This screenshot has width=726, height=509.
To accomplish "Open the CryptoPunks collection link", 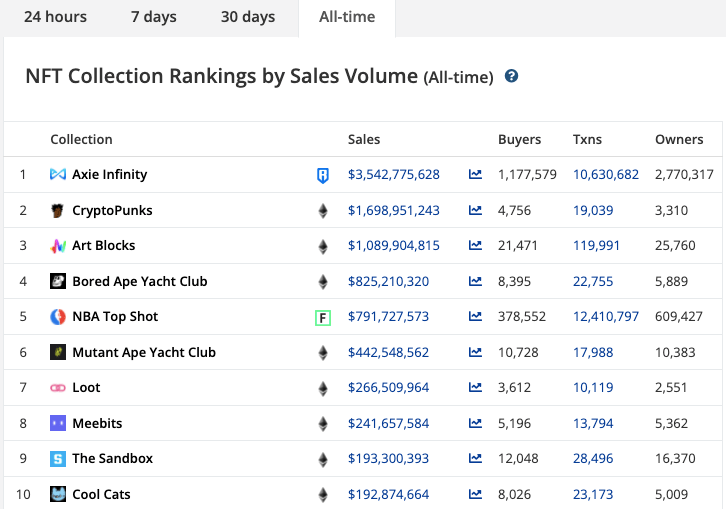I will [x=112, y=210].
